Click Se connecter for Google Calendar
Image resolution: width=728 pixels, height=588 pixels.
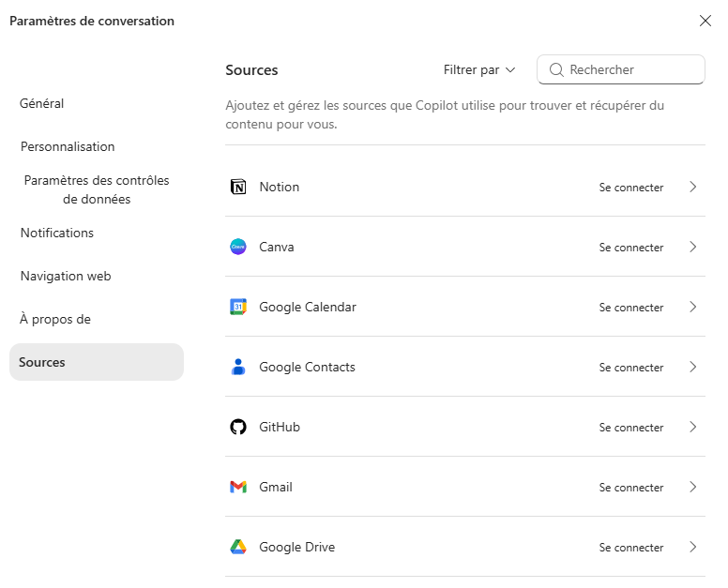coord(631,308)
